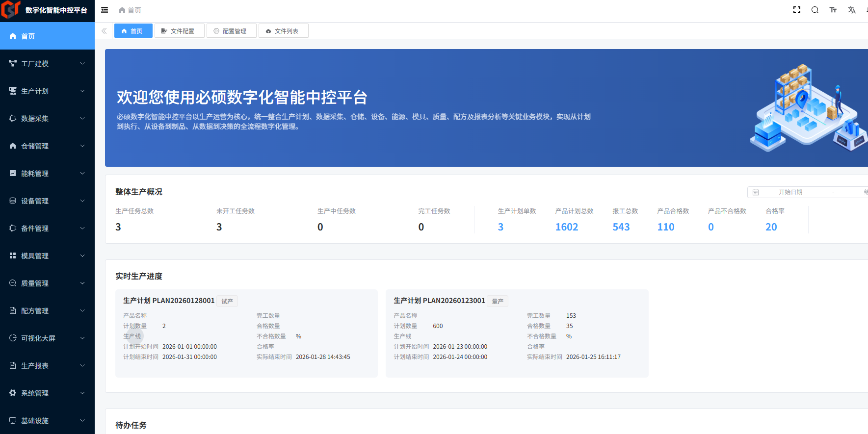Select 首页 in the left sidebar
Screen dimensions: 868x434
coord(47,36)
